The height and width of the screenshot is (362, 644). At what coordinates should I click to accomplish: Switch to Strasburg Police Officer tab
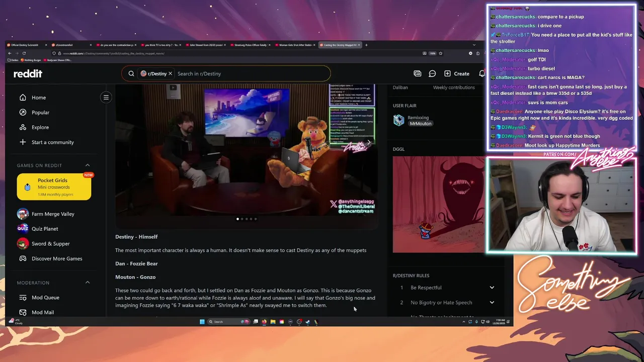coord(251,45)
